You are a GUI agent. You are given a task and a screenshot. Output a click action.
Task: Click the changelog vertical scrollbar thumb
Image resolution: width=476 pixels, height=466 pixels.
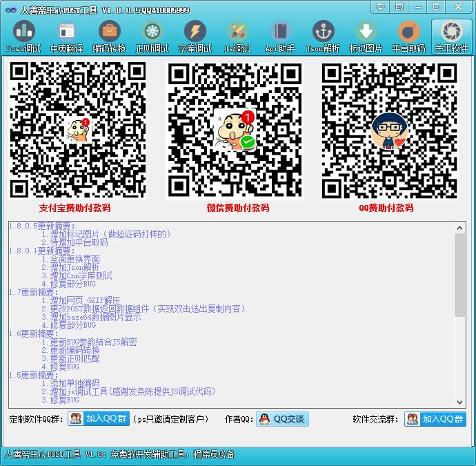[x=459, y=275]
